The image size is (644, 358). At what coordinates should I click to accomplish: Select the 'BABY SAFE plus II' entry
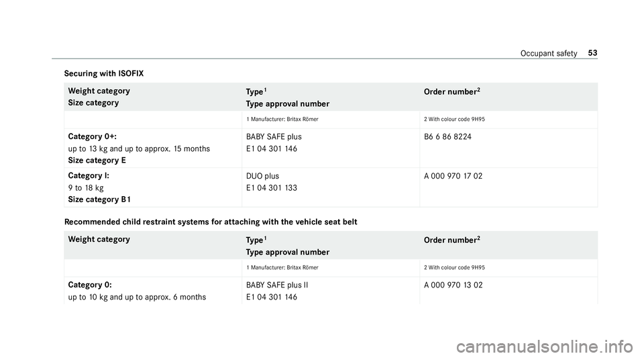coord(277,285)
